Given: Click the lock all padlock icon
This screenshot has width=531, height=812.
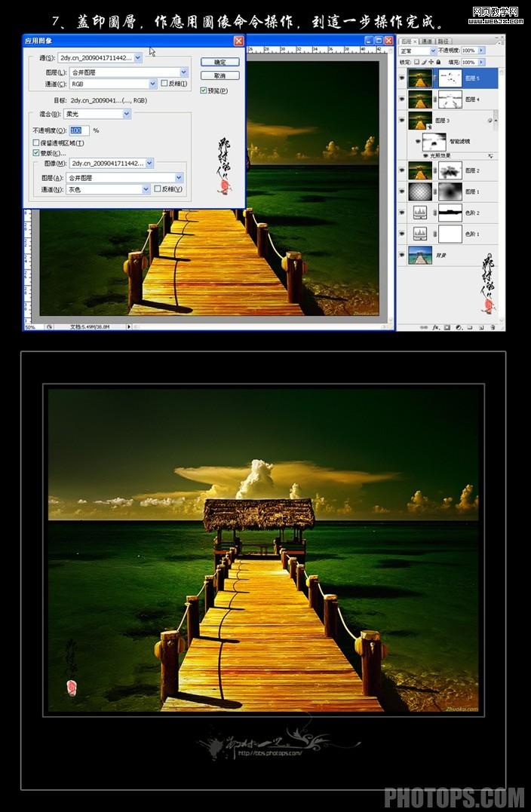Looking at the screenshot, I should 439,62.
